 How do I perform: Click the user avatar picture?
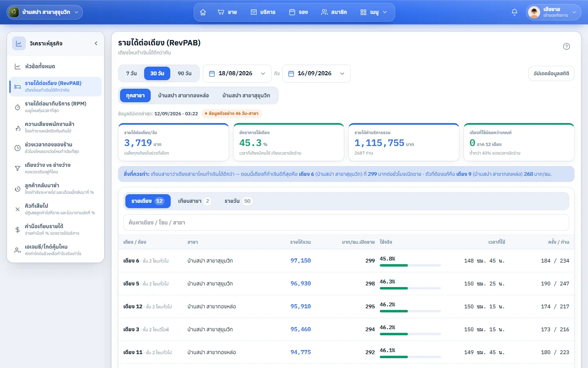[x=534, y=12]
